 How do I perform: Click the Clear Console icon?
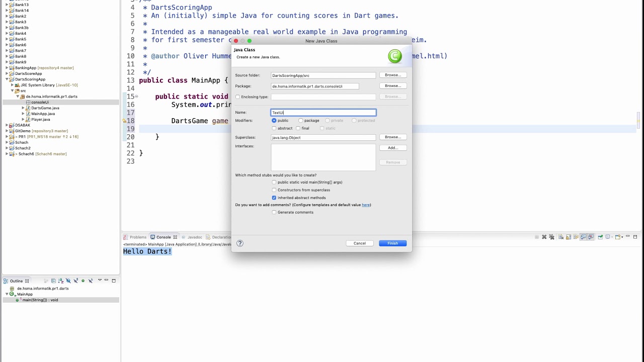point(561,237)
